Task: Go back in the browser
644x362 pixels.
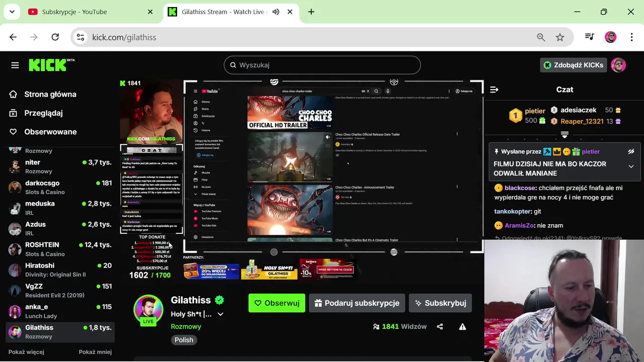Action: [13, 37]
